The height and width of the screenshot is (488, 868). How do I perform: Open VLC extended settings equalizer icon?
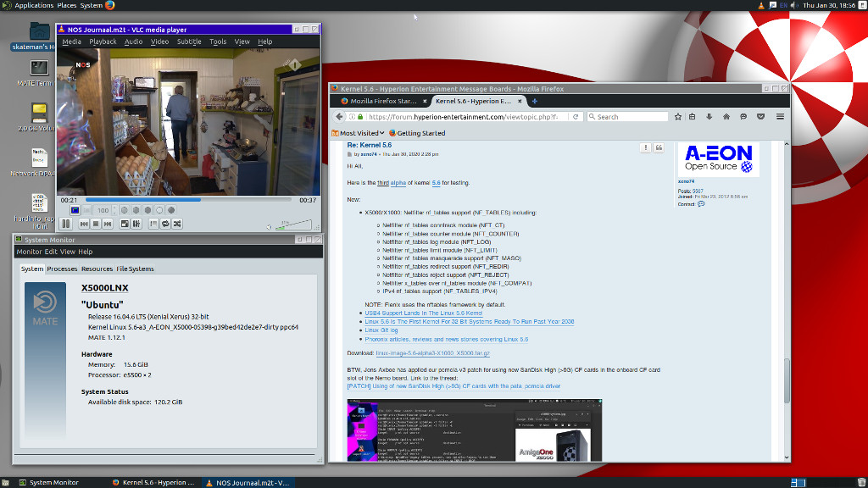coord(136,224)
